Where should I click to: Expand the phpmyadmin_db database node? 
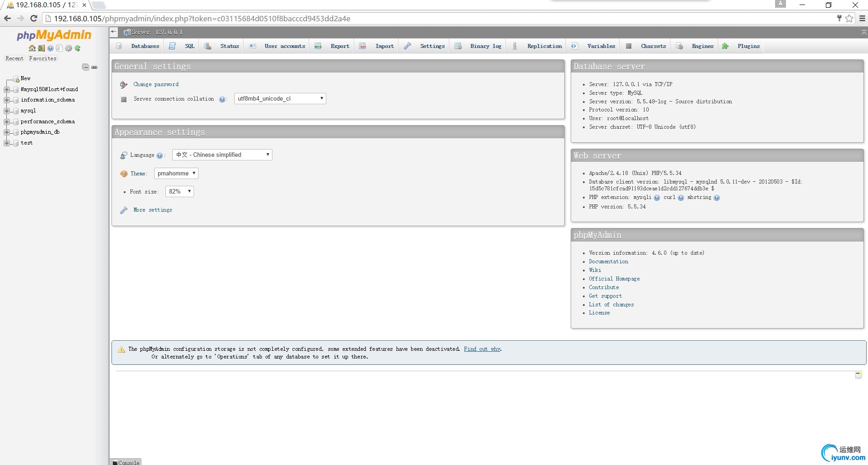(x=7, y=132)
